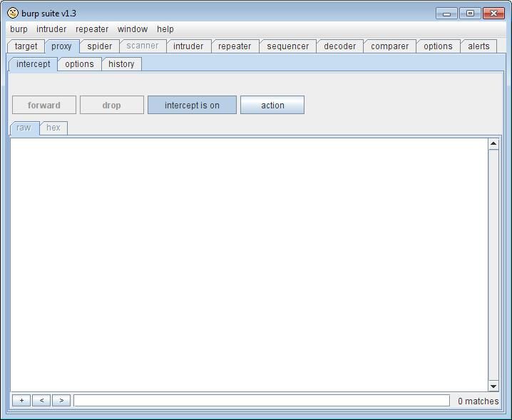This screenshot has width=512, height=420.
Task: Click the scrollbar down arrow
Action: click(493, 386)
